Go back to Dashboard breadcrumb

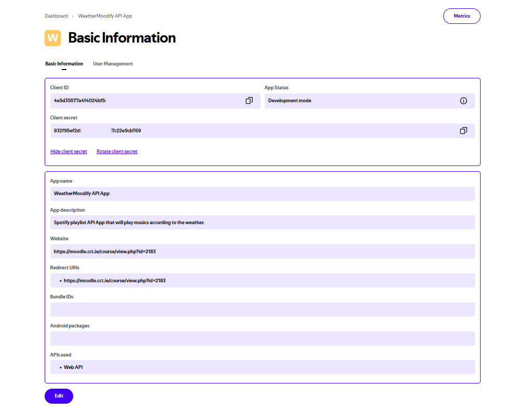(57, 16)
